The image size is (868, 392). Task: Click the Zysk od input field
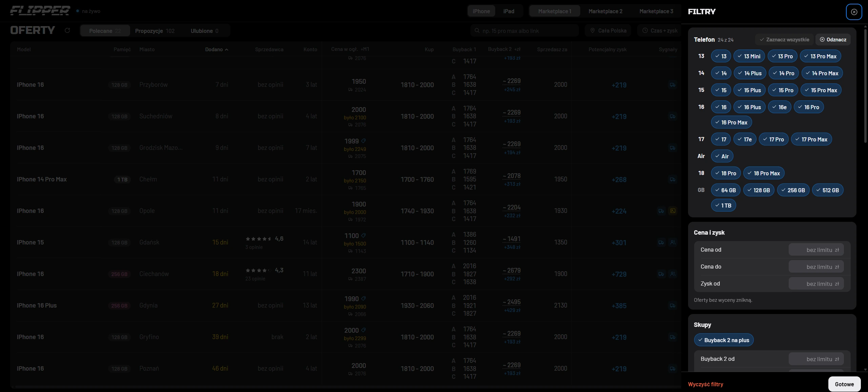(816, 284)
